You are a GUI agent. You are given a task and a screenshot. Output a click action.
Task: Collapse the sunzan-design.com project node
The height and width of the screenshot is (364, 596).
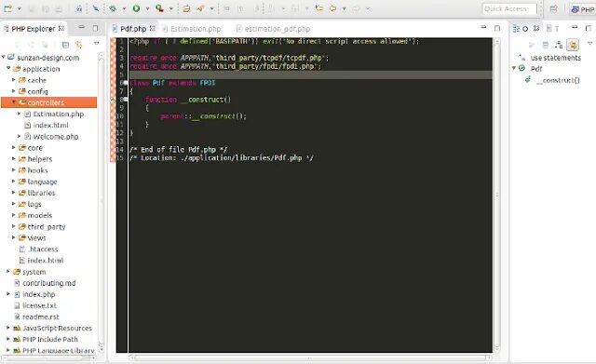point(3,57)
